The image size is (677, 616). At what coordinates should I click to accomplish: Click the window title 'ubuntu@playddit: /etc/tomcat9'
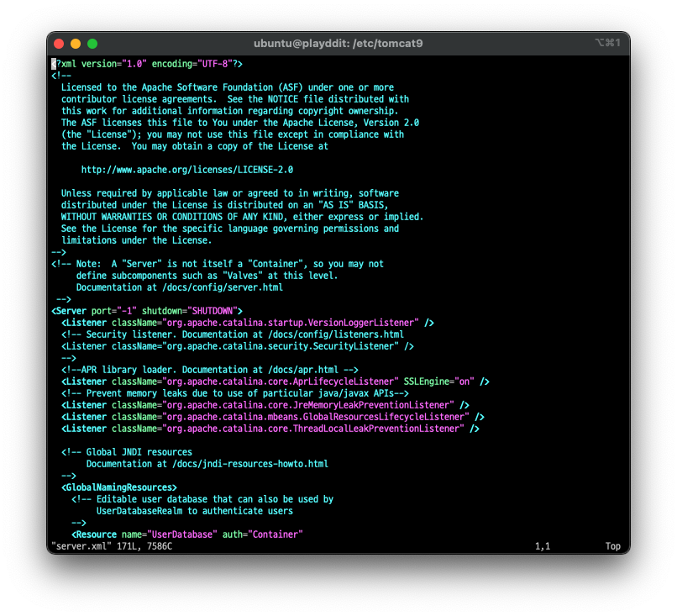(338, 43)
